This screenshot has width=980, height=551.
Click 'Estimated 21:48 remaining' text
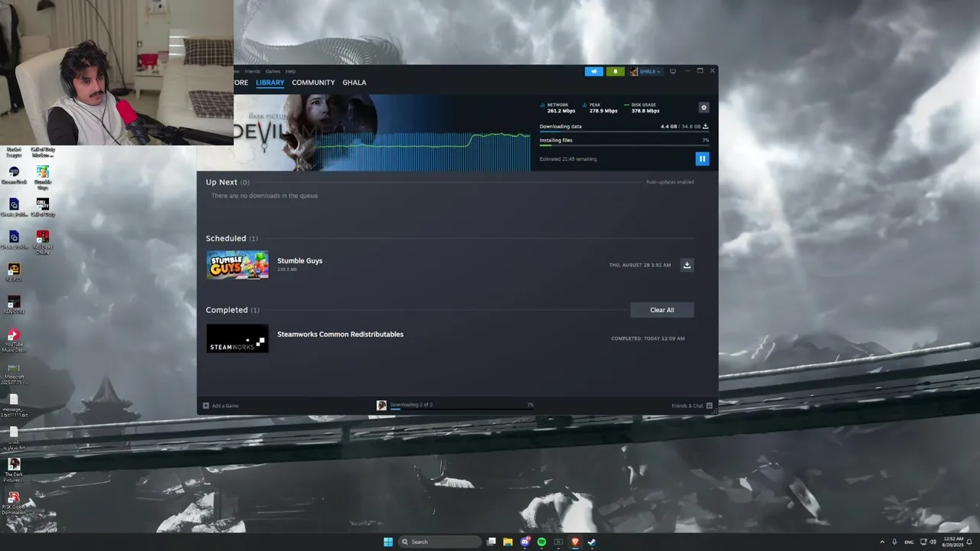coord(568,159)
